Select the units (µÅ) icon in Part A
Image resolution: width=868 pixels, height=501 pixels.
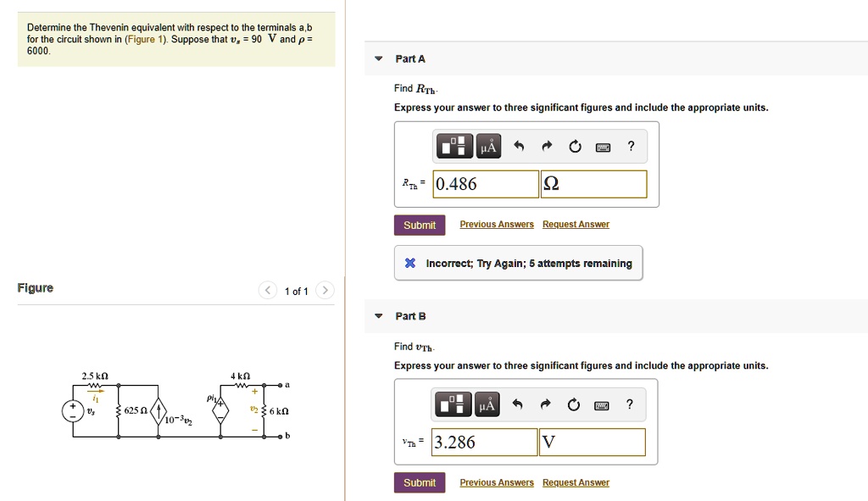(x=487, y=145)
